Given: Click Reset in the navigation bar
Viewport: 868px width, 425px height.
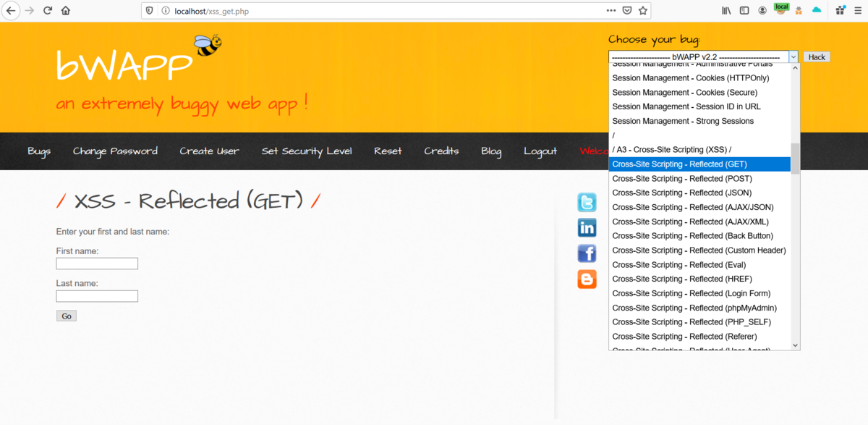Looking at the screenshot, I should click(x=388, y=151).
